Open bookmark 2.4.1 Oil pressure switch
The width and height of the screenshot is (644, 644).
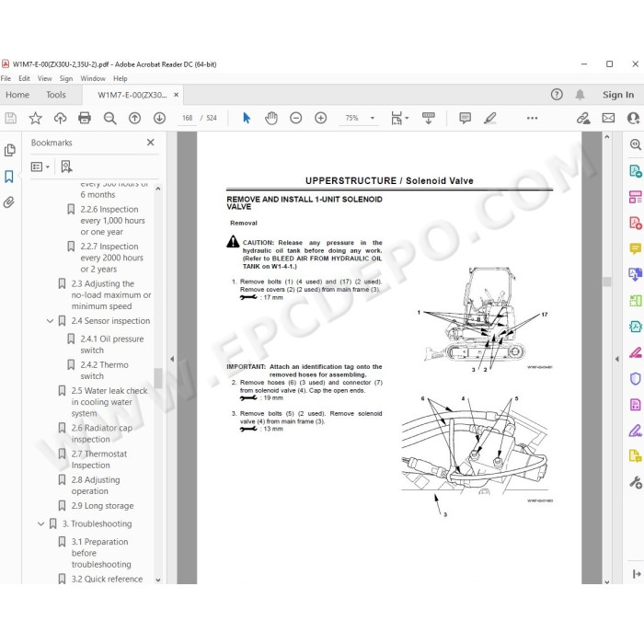point(111,345)
